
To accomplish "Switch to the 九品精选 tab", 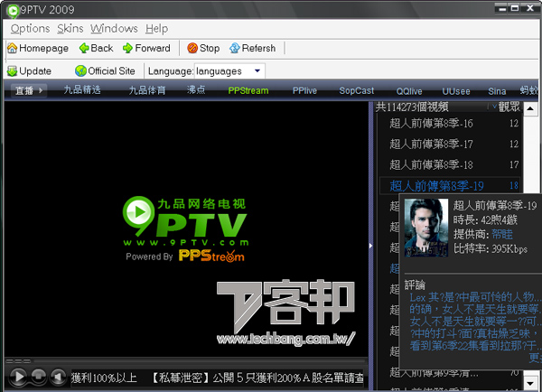I will (x=82, y=90).
